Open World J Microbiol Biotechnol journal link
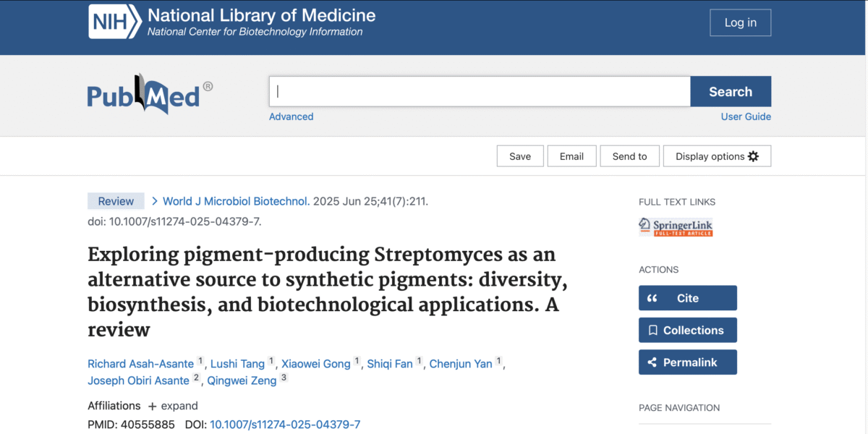Screen dimensions: 868x434 point(236,201)
